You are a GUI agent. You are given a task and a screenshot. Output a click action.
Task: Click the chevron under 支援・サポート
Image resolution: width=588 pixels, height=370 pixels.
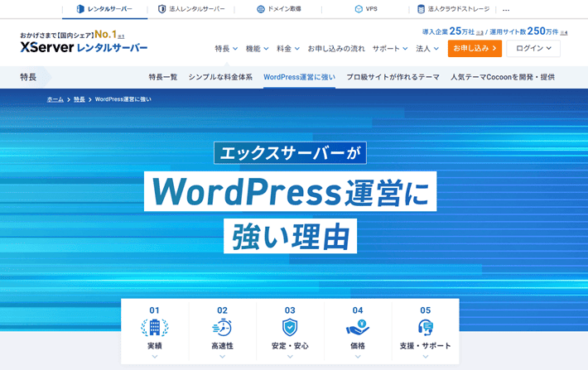[425, 357]
